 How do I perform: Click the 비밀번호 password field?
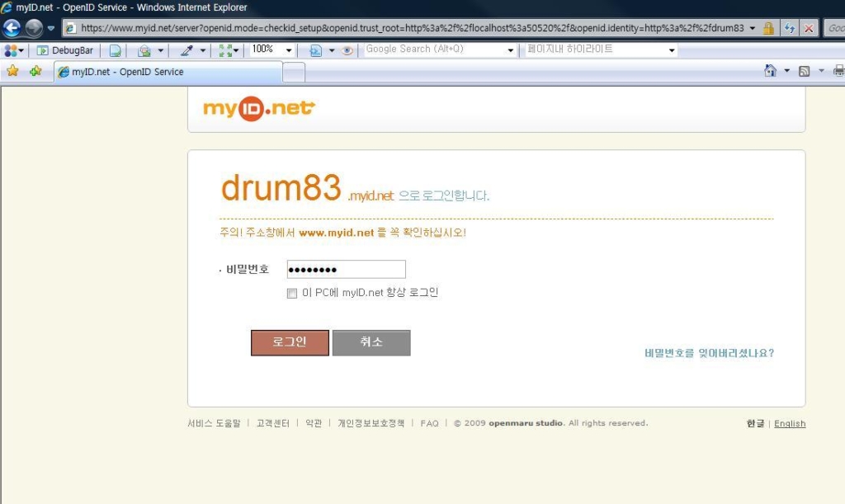[347, 269]
